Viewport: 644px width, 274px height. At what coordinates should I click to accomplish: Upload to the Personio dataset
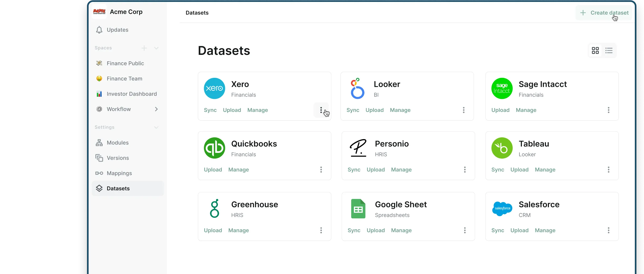[x=376, y=170]
